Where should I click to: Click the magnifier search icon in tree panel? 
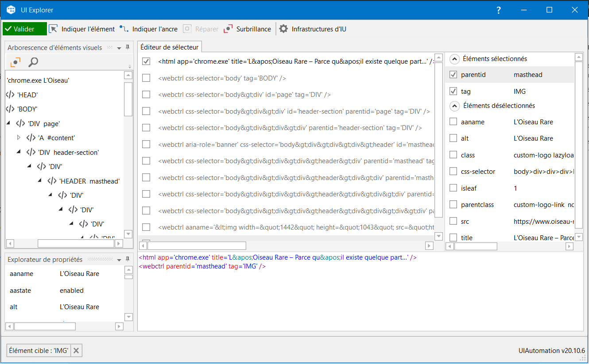(x=33, y=62)
